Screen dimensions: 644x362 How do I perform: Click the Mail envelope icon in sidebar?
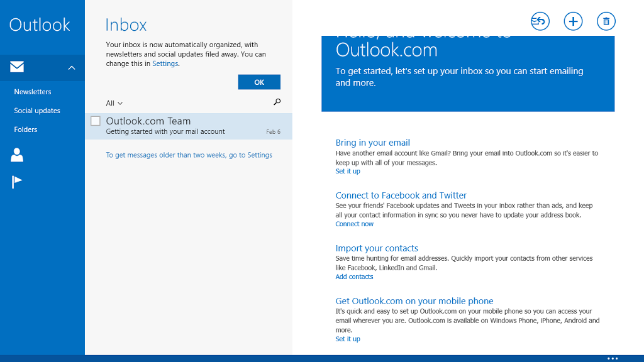(x=17, y=67)
